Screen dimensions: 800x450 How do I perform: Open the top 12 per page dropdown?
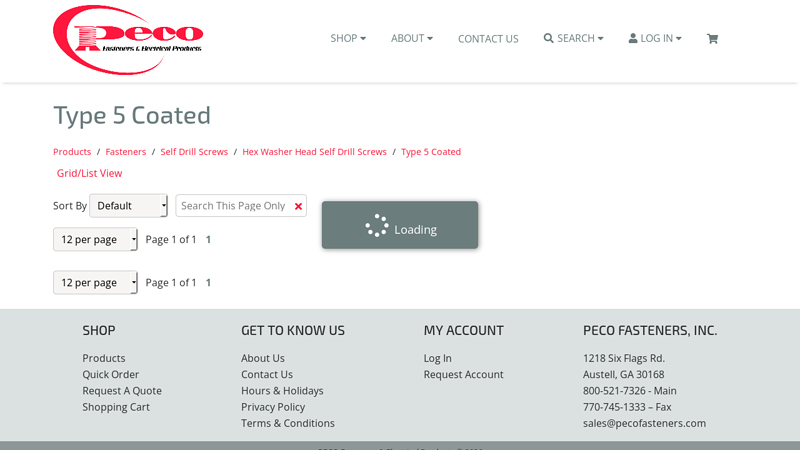pyautogui.click(x=96, y=240)
